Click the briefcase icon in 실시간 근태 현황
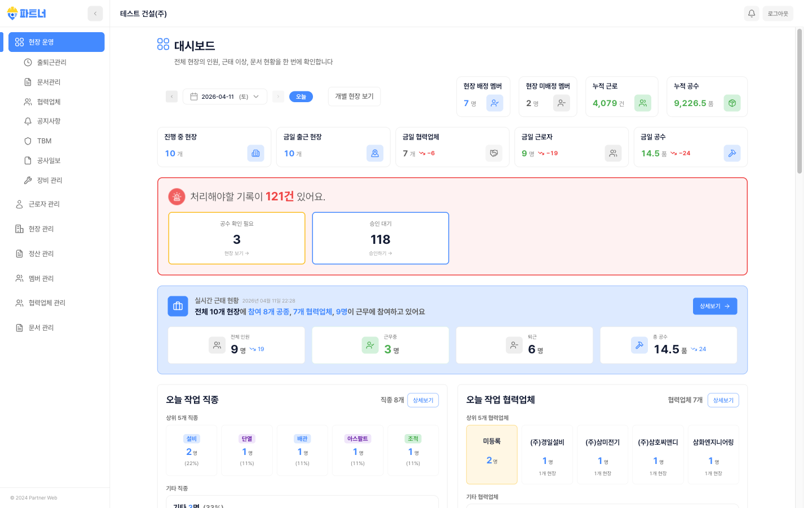Image resolution: width=812 pixels, height=508 pixels. (178, 306)
